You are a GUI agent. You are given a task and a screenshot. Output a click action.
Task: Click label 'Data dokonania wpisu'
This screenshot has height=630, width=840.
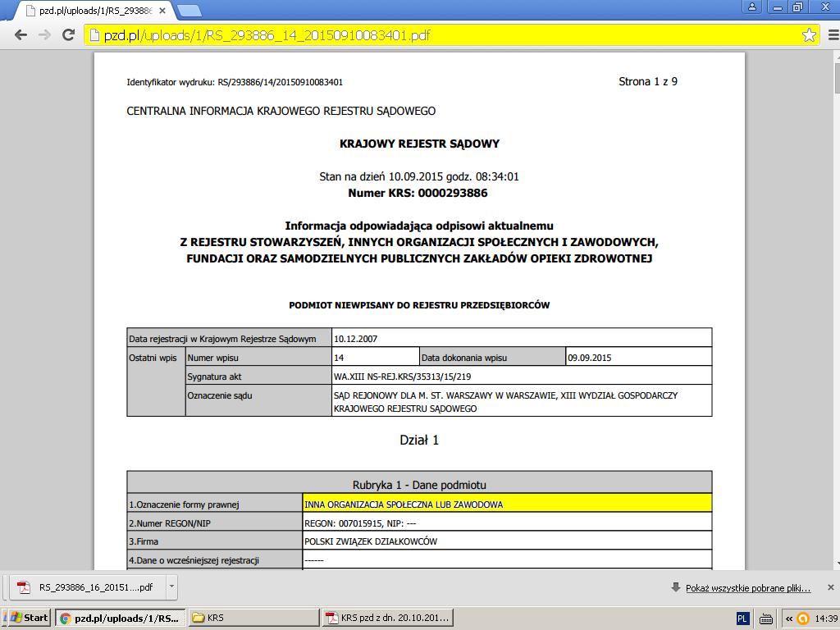(x=464, y=358)
